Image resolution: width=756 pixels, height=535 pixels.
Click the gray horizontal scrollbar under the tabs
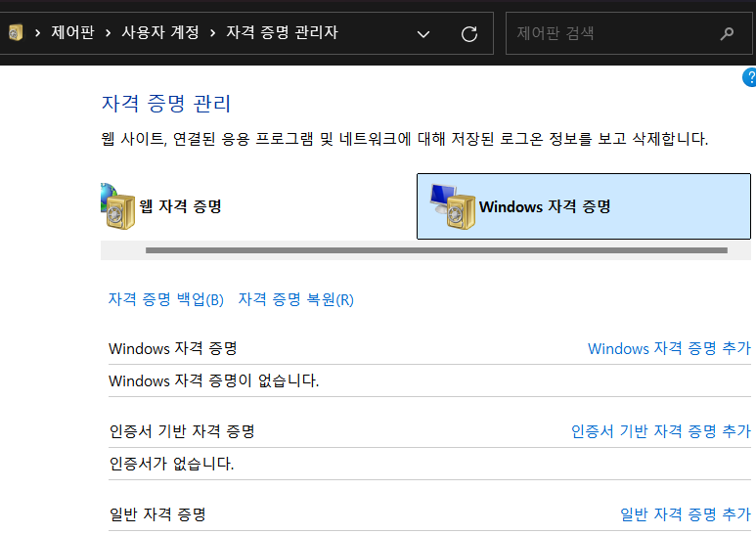tap(436, 250)
